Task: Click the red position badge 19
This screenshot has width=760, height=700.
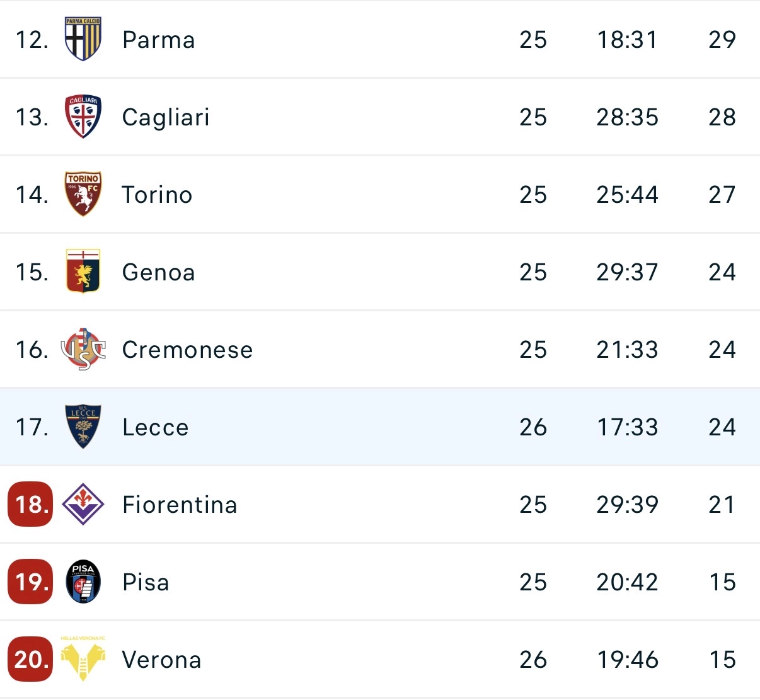Action: click(x=30, y=582)
